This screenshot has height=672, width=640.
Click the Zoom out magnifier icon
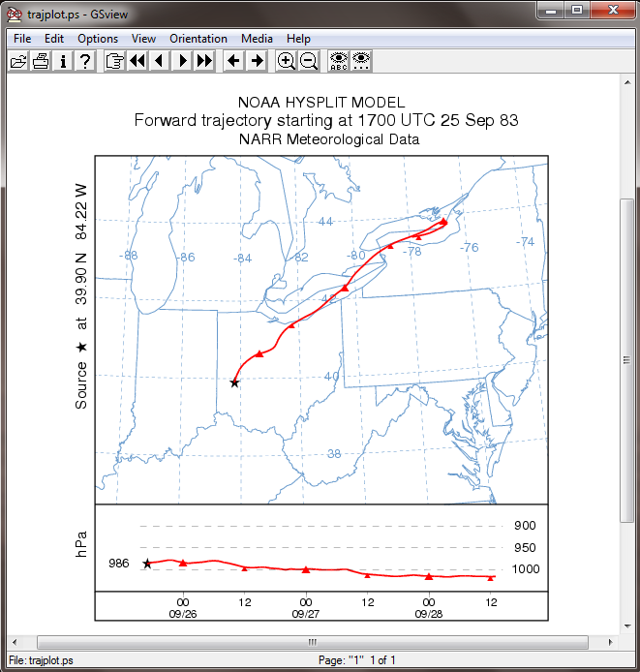click(309, 61)
